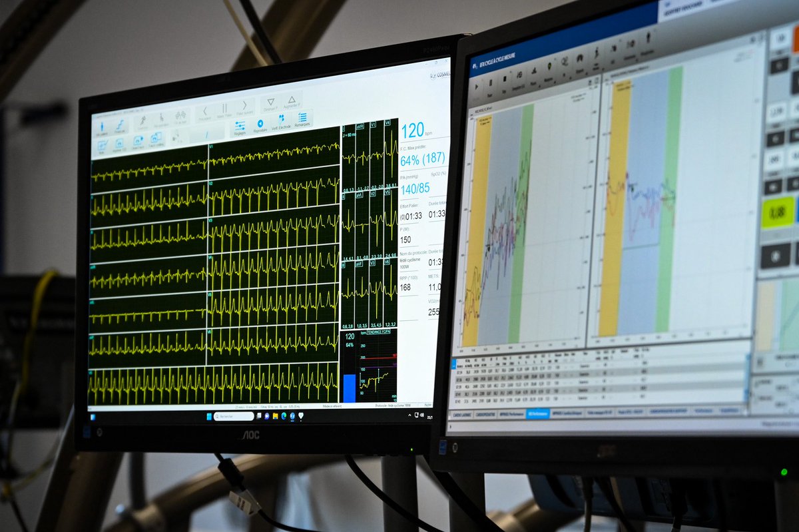Select CARDIO LAENNEC tab on right monitor

[462, 415]
